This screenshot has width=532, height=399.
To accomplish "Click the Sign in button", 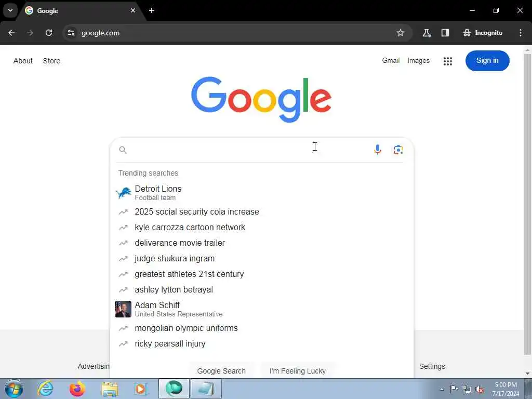I will pyautogui.click(x=487, y=61).
